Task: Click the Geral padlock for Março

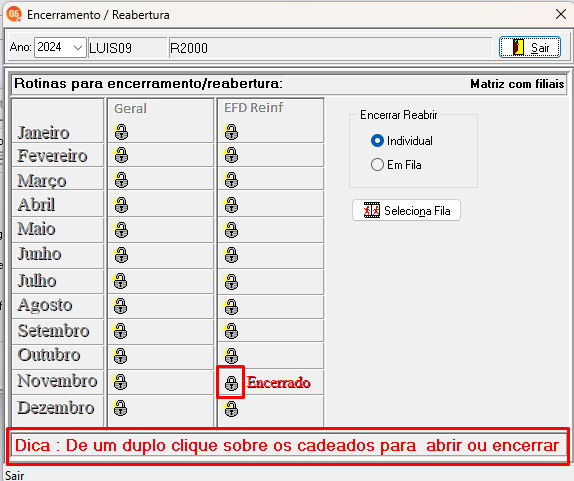Action: click(121, 180)
